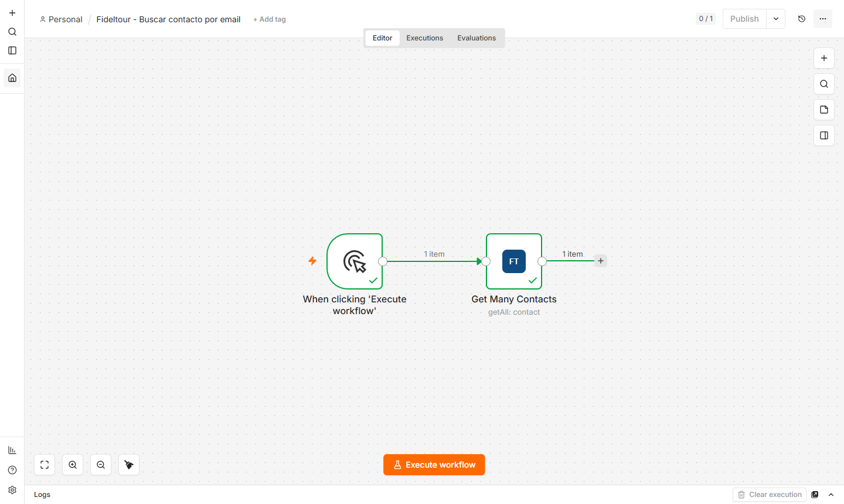The height and width of the screenshot is (504, 844).
Task: Click the 0/1 counter badge
Action: (x=706, y=19)
